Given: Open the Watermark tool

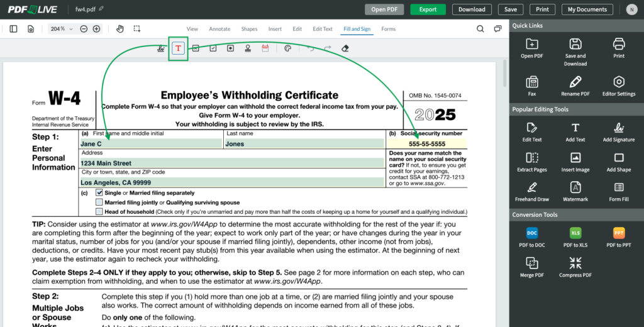Looking at the screenshot, I should 575,191.
